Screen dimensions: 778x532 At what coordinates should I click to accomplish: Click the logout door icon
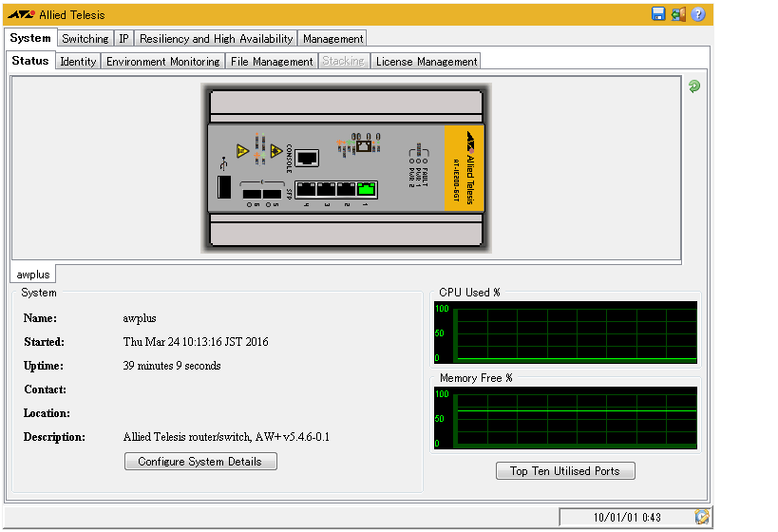677,14
